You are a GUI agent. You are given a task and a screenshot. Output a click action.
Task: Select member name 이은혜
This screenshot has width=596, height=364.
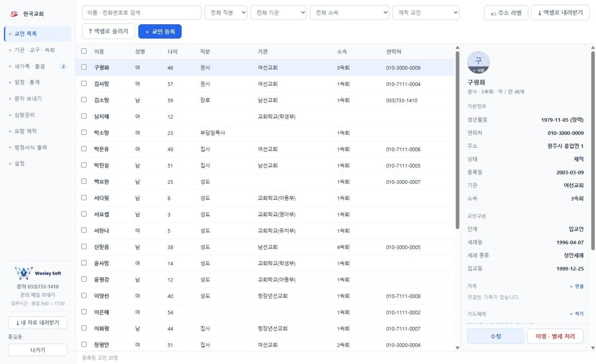(101, 312)
